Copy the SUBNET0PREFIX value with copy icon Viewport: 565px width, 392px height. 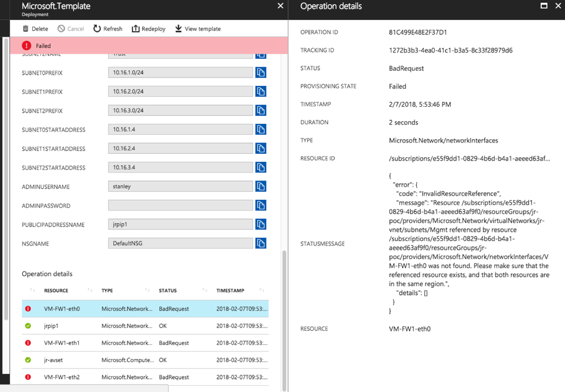click(260, 72)
